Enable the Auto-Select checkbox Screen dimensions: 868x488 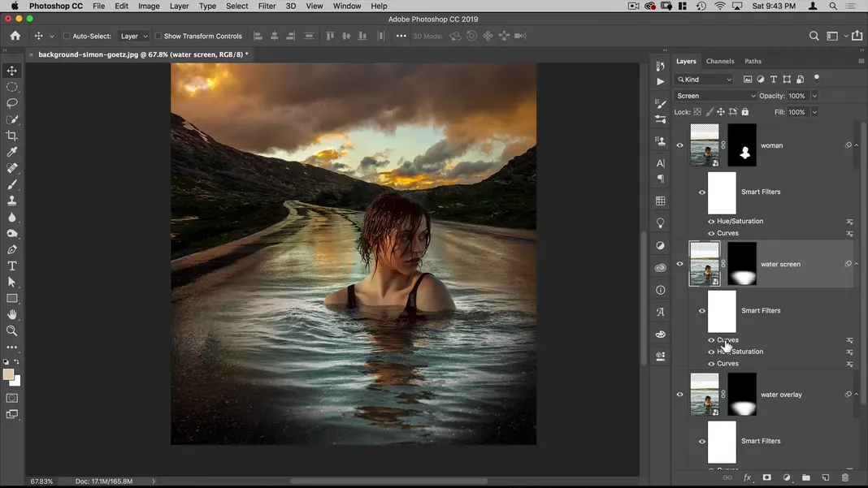click(x=67, y=36)
